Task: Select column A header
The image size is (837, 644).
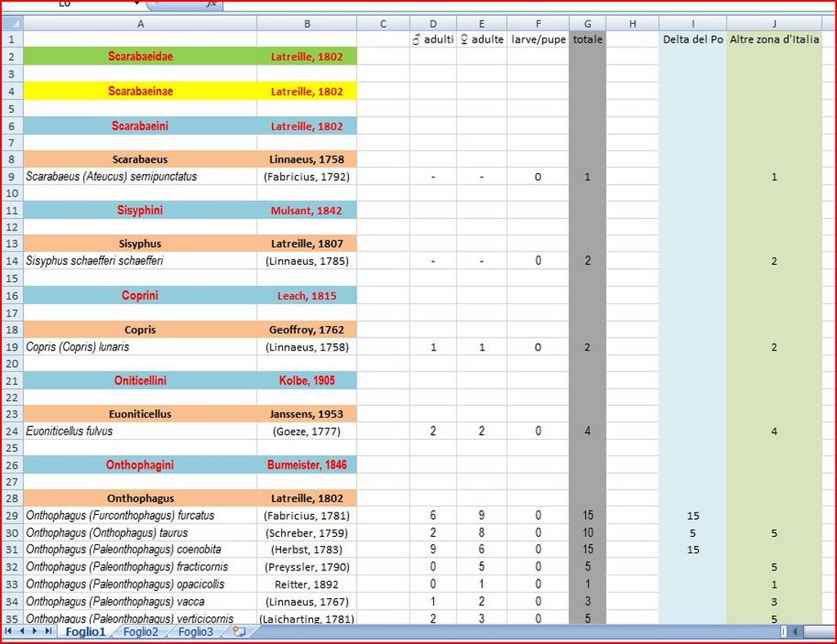Action: [140, 24]
